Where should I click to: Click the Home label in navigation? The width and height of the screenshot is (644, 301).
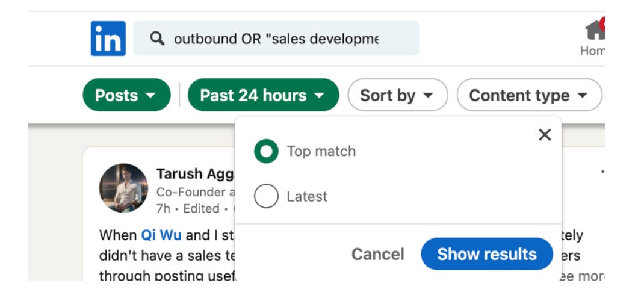click(592, 51)
